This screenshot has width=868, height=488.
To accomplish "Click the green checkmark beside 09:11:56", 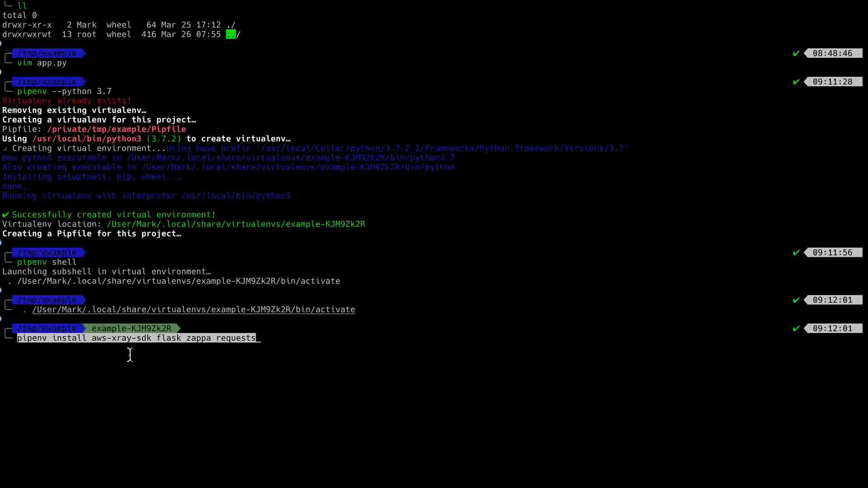I will click(x=796, y=253).
